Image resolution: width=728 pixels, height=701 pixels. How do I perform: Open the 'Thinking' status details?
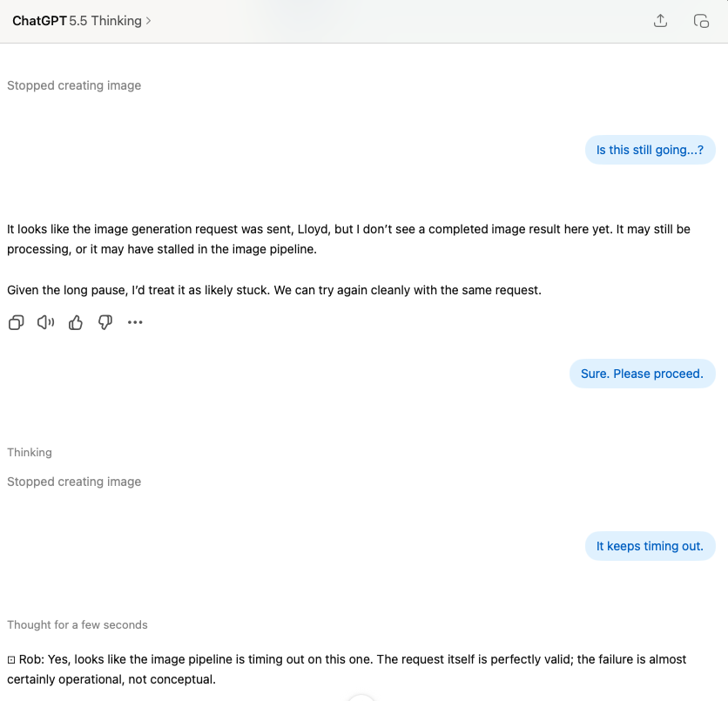click(x=30, y=452)
